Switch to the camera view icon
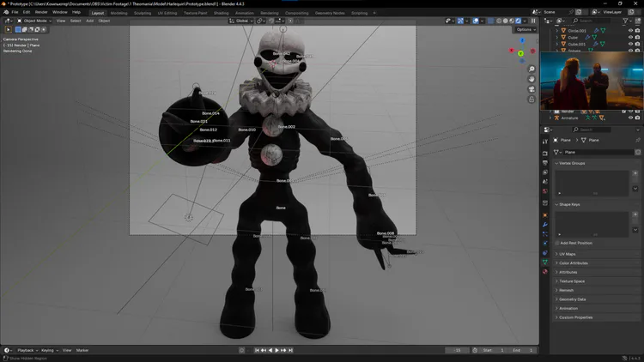 tap(532, 89)
